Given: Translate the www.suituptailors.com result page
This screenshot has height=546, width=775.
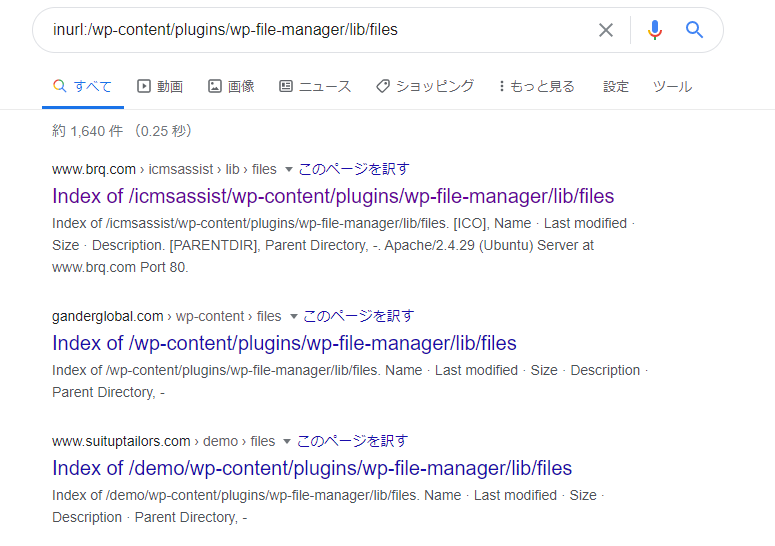Looking at the screenshot, I should pos(352,441).
